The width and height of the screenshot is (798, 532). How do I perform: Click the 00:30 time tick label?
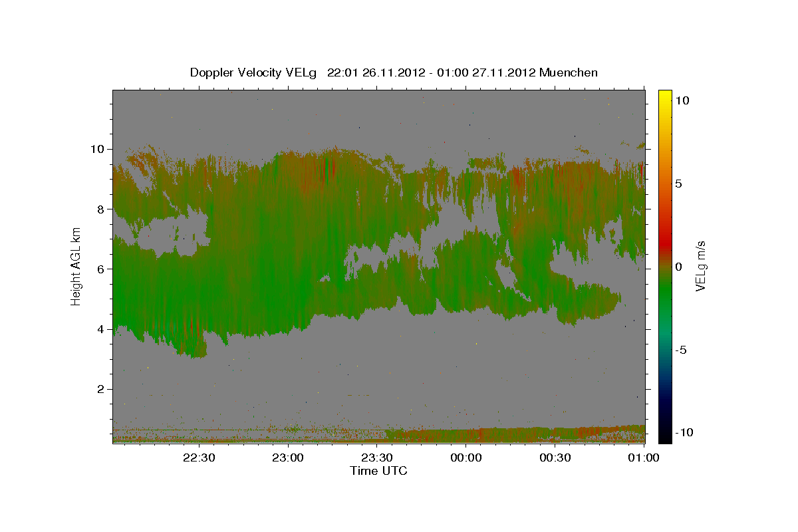555,458
